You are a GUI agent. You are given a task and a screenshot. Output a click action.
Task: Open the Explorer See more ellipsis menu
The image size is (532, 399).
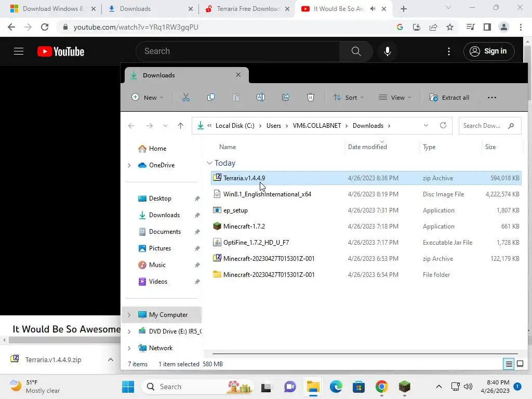491,97
